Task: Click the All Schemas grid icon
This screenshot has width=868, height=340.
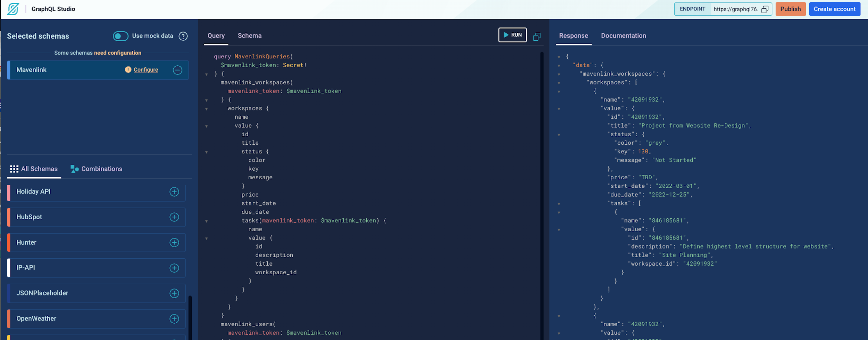Action: 14,169
